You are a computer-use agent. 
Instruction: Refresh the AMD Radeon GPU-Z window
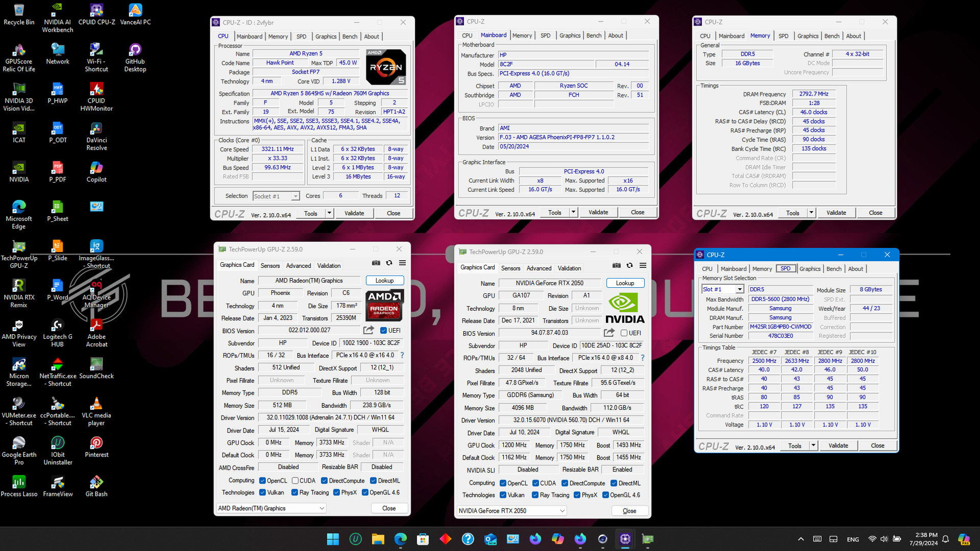(389, 263)
